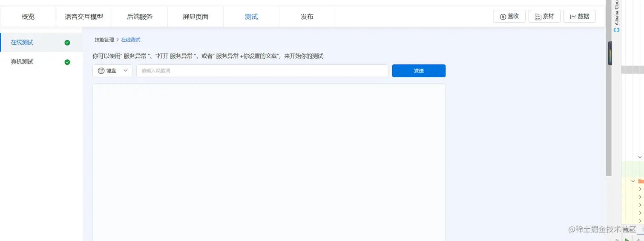Click the page vertical scrollbar
Viewport: 644px width, 241px height.
tap(609, 89)
